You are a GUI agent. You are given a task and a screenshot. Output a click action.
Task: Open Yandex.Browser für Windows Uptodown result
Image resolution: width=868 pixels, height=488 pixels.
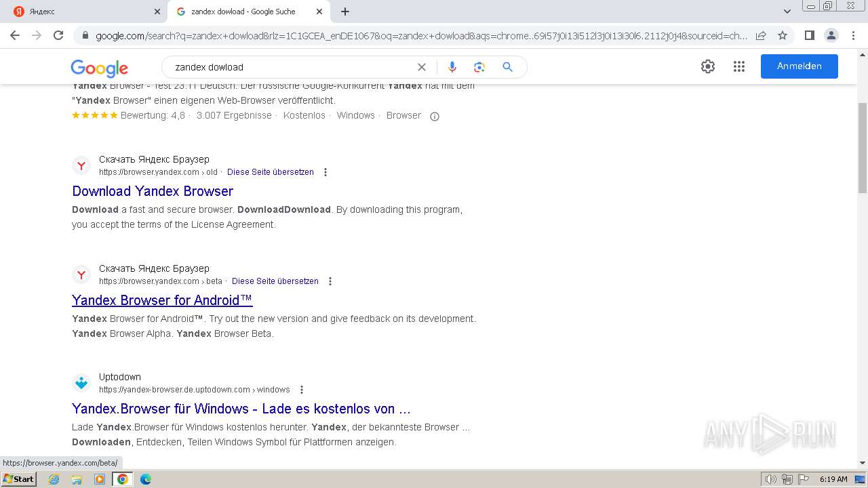point(241,409)
